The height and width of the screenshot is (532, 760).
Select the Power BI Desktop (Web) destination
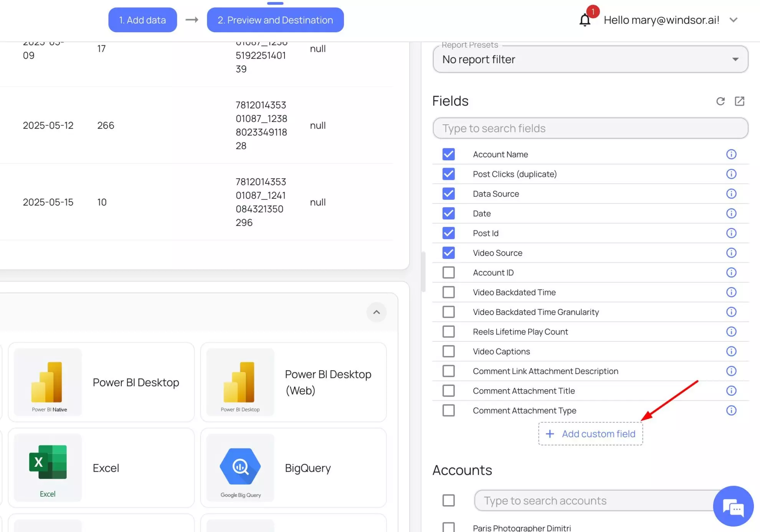293,382
